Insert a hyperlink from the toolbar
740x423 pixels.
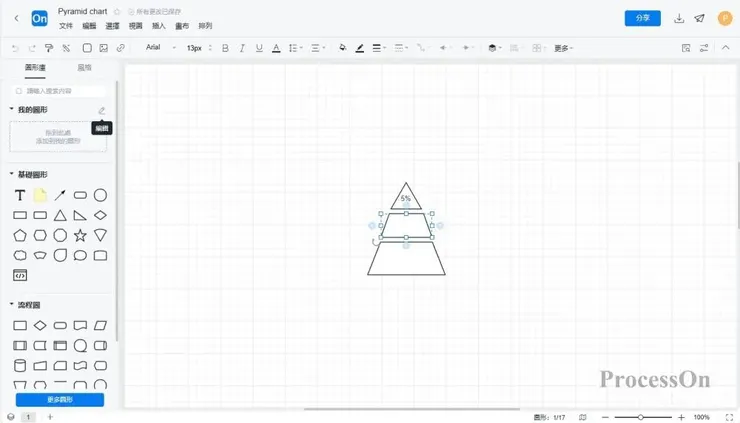(x=121, y=48)
